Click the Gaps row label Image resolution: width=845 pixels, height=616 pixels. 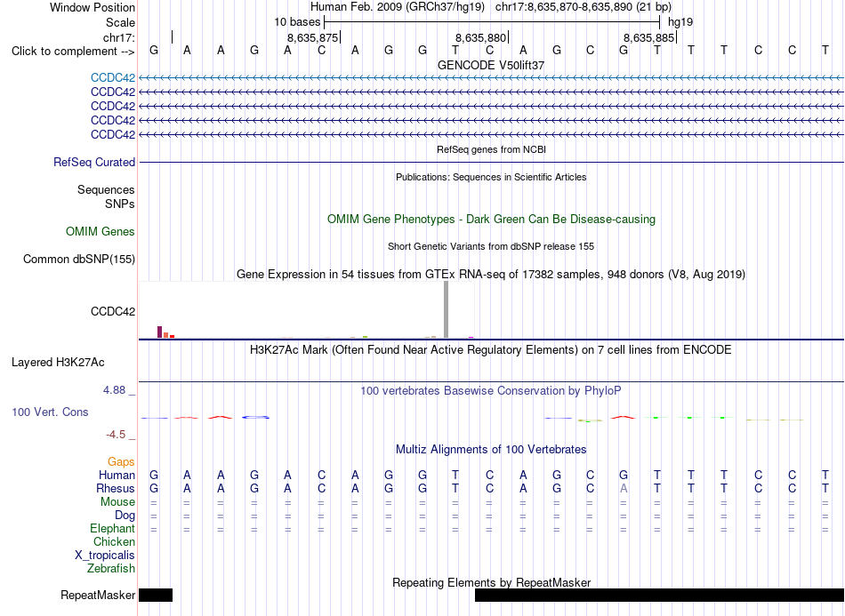coord(121,461)
